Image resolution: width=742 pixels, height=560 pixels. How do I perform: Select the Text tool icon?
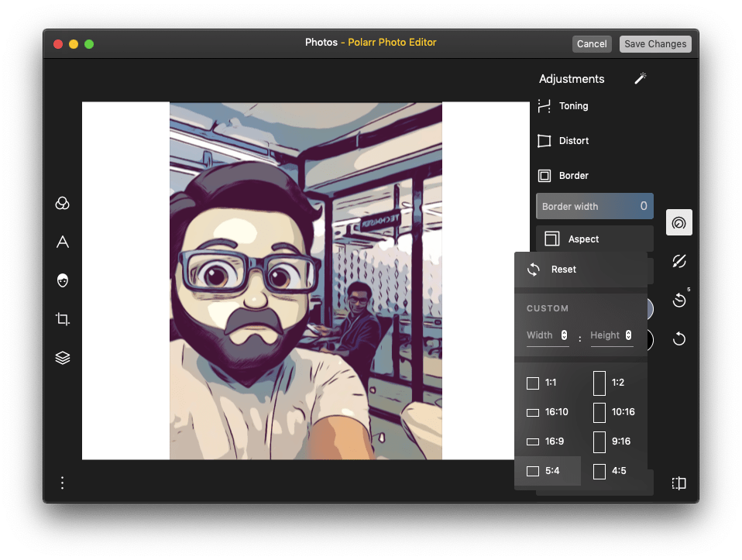coord(63,242)
